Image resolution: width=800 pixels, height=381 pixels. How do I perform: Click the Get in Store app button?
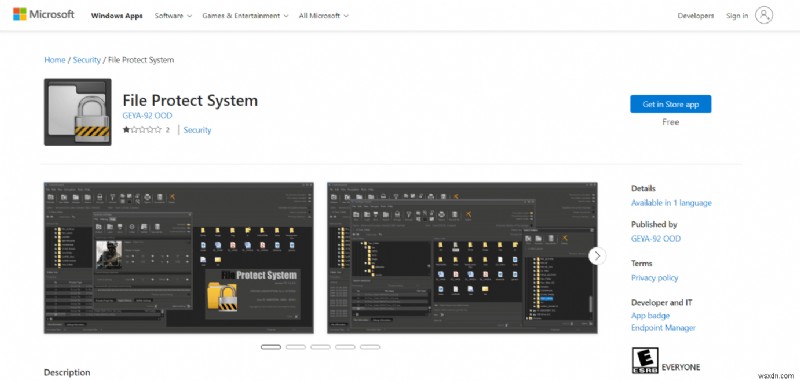coord(670,104)
